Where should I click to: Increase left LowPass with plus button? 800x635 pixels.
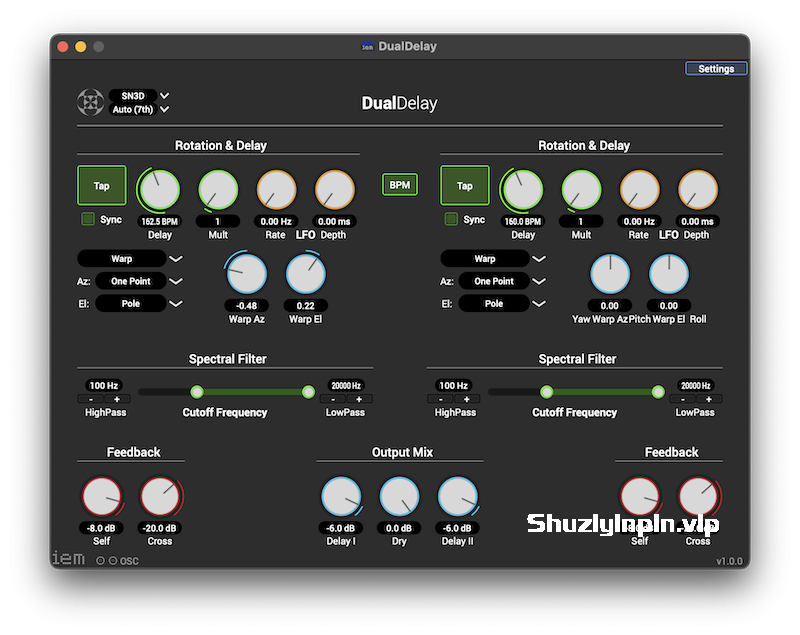359,399
